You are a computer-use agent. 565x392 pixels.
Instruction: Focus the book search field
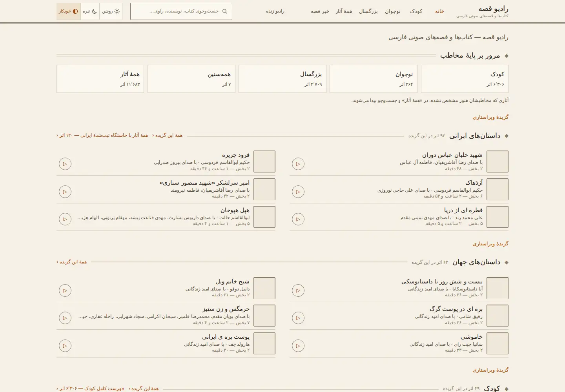181,11
